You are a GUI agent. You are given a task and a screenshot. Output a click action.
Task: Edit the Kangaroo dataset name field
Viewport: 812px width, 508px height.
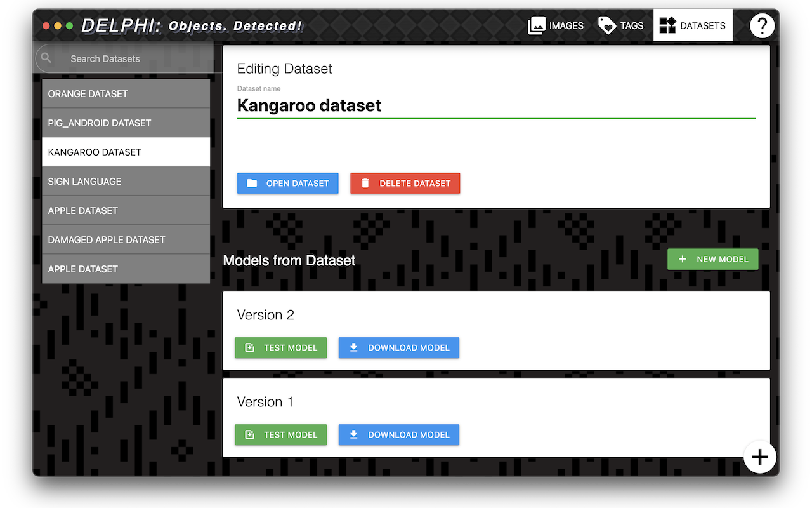click(x=495, y=105)
